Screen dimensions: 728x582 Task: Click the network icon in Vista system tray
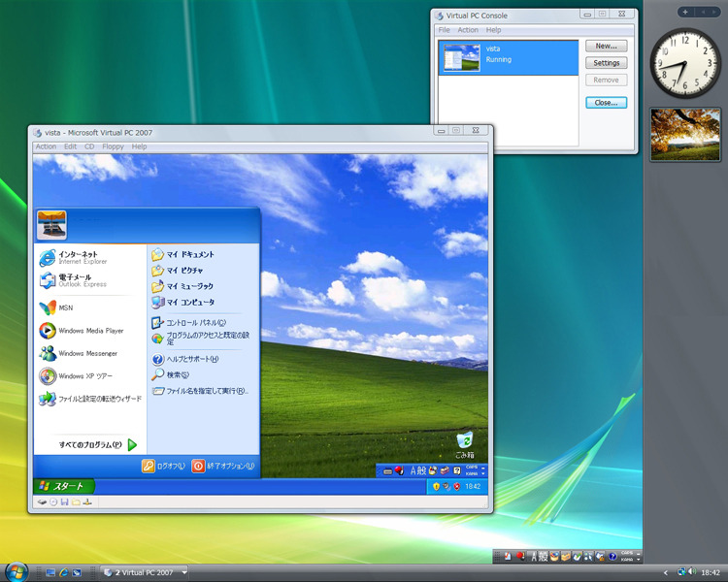(681, 571)
